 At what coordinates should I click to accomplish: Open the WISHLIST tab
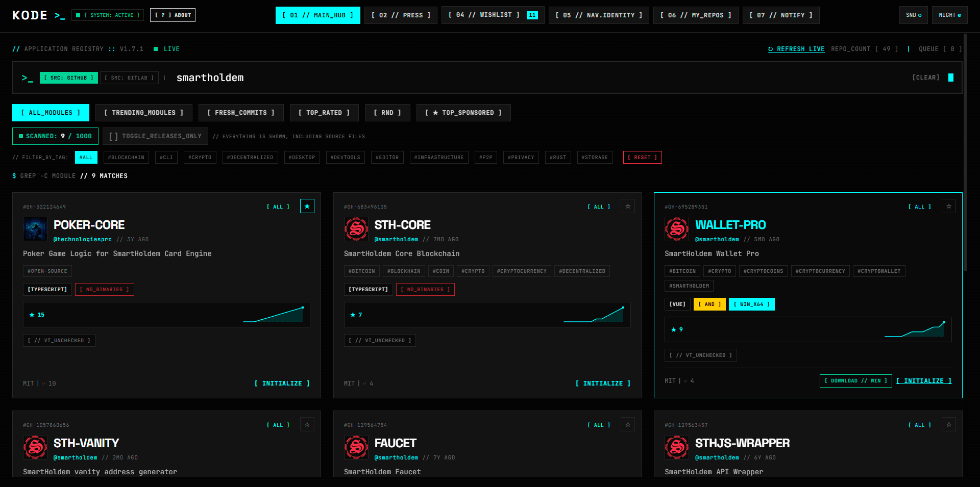coord(493,15)
